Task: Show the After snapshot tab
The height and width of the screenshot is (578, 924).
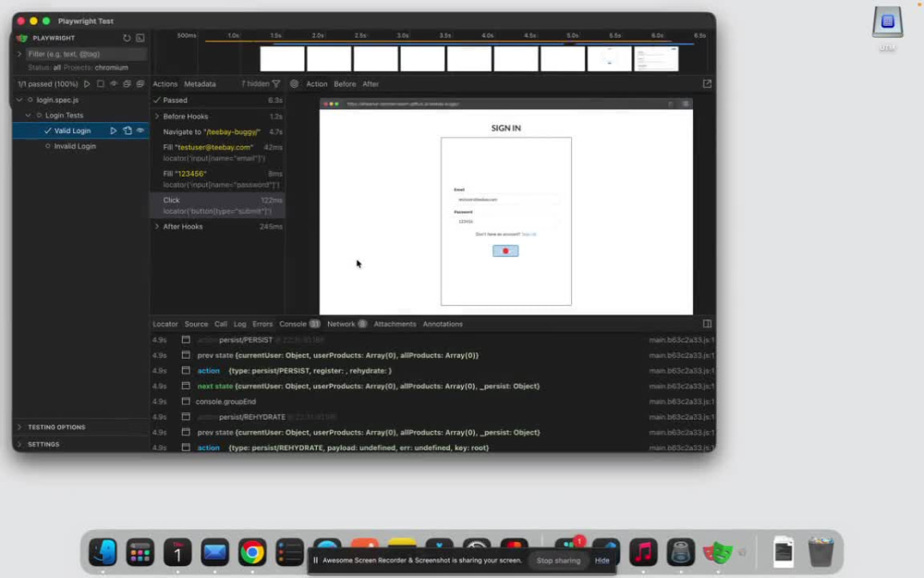Action: click(x=371, y=84)
